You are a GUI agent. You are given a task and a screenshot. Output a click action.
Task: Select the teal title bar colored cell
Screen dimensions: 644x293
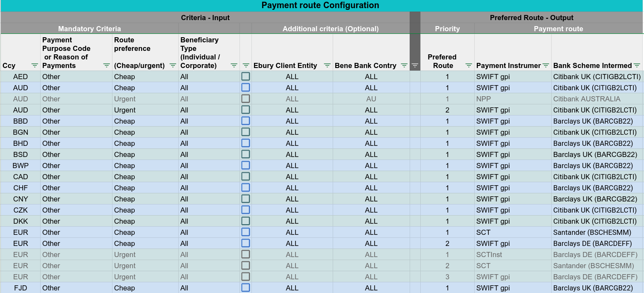pyautogui.click(x=322, y=6)
